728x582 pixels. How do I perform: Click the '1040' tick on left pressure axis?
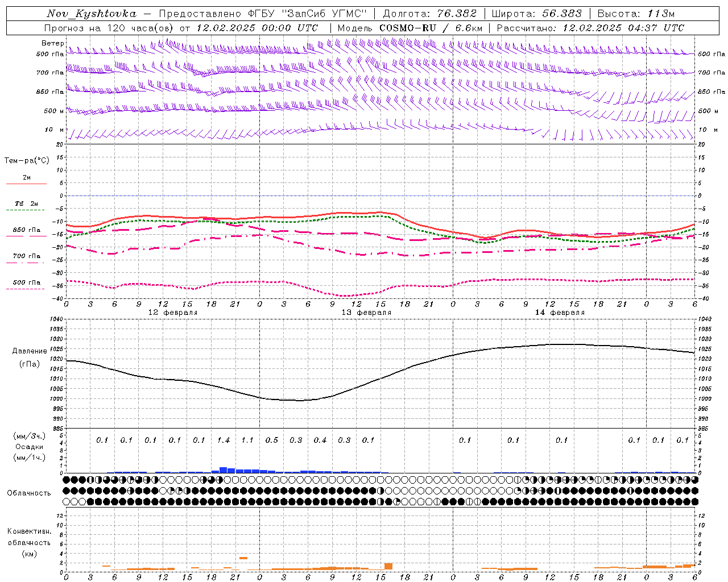pos(56,319)
